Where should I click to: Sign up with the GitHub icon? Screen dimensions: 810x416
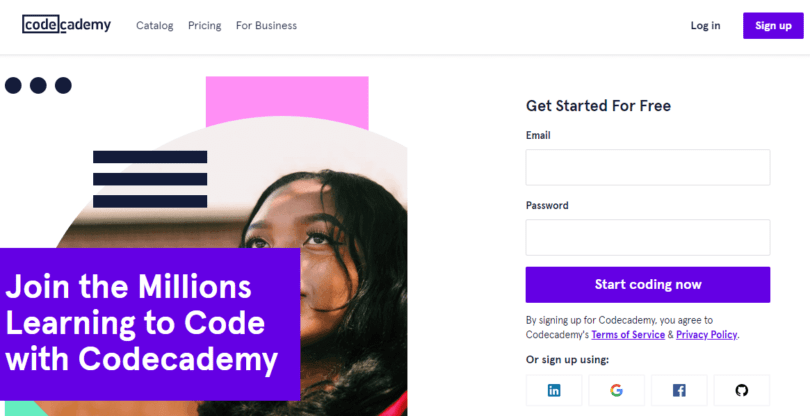741,390
